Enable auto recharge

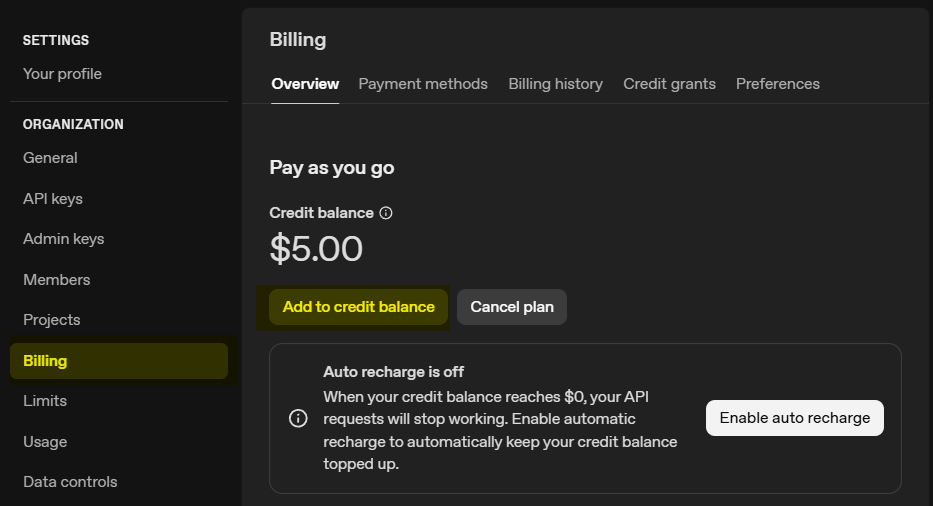tap(794, 418)
